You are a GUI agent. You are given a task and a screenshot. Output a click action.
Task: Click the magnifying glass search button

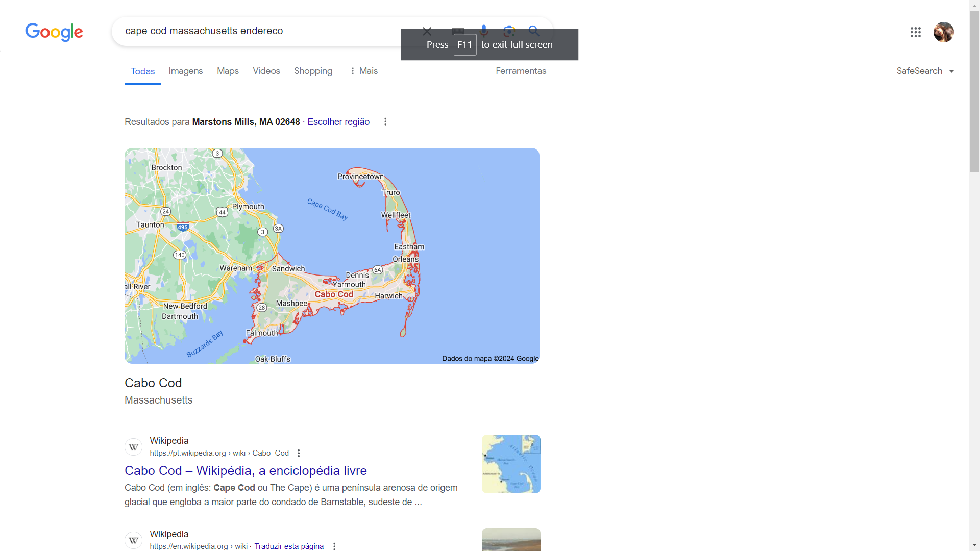coord(534,31)
